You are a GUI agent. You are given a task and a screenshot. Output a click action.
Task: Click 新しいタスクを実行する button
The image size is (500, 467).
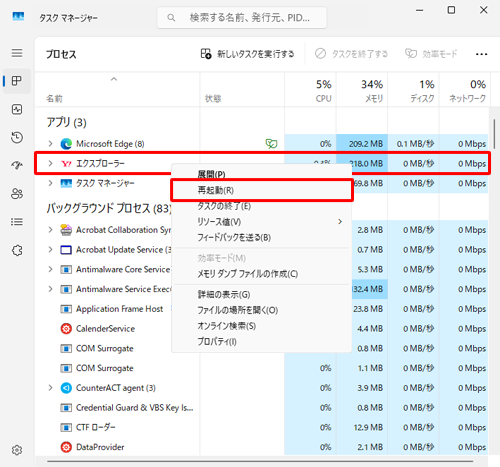(247, 54)
